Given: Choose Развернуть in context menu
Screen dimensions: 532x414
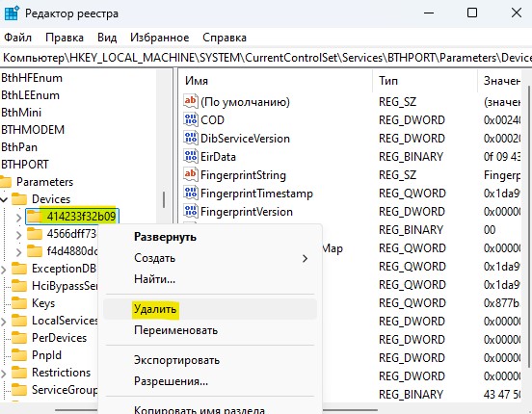Looking at the screenshot, I should pos(210,237).
